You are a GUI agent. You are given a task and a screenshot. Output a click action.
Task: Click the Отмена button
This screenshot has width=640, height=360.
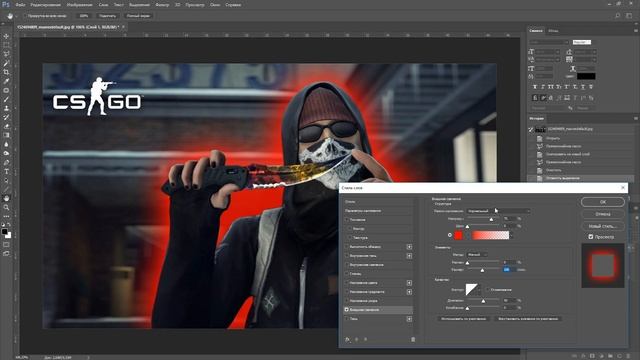pos(602,213)
